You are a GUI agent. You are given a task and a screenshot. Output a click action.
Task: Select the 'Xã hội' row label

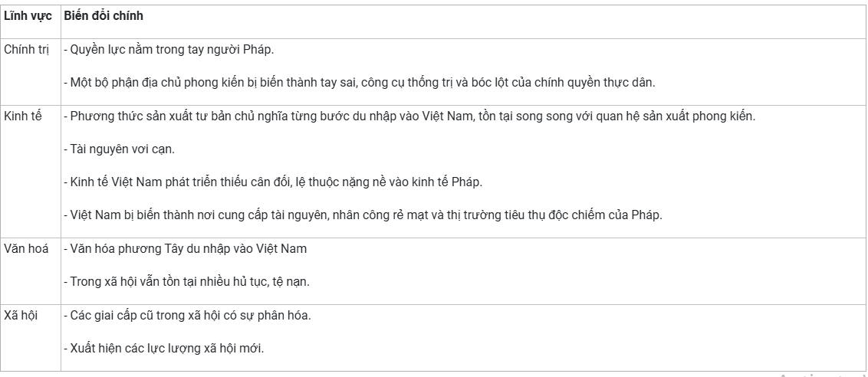[21, 316]
